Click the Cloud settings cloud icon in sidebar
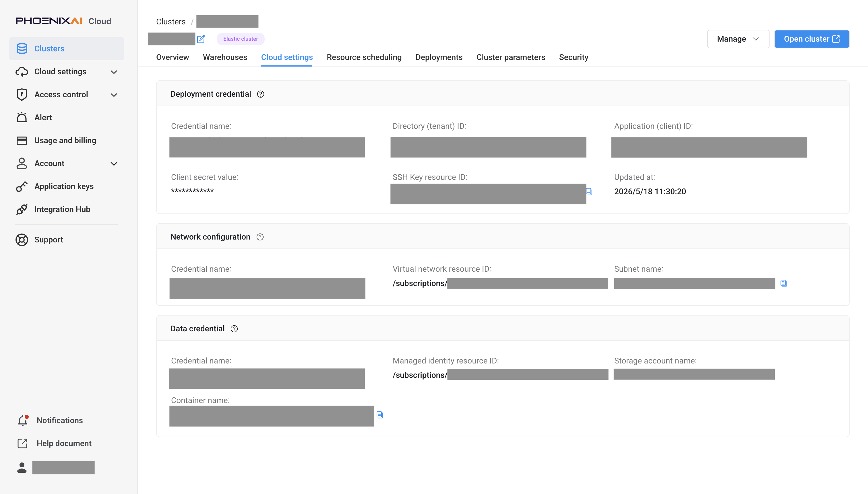The width and height of the screenshot is (868, 494). pos(22,72)
